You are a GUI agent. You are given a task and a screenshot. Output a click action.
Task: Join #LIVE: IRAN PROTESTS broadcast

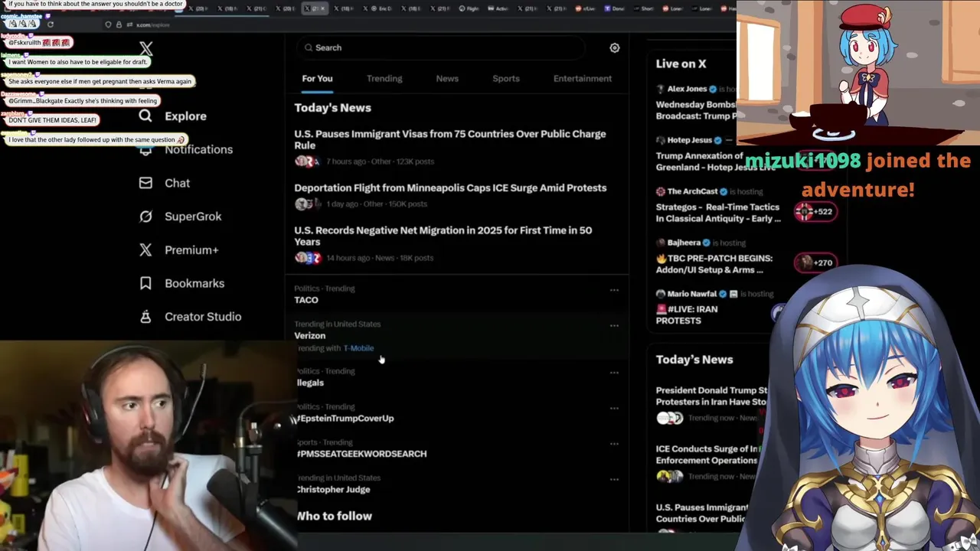pos(687,315)
